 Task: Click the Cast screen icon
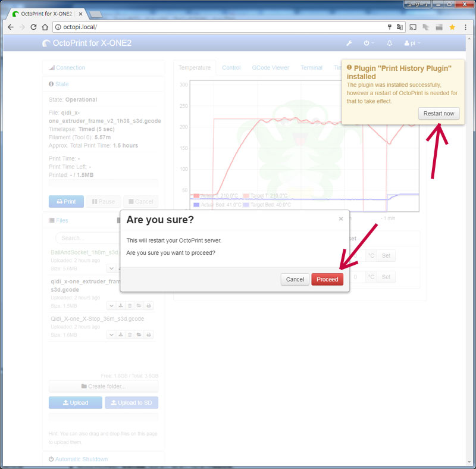[x=413, y=27]
